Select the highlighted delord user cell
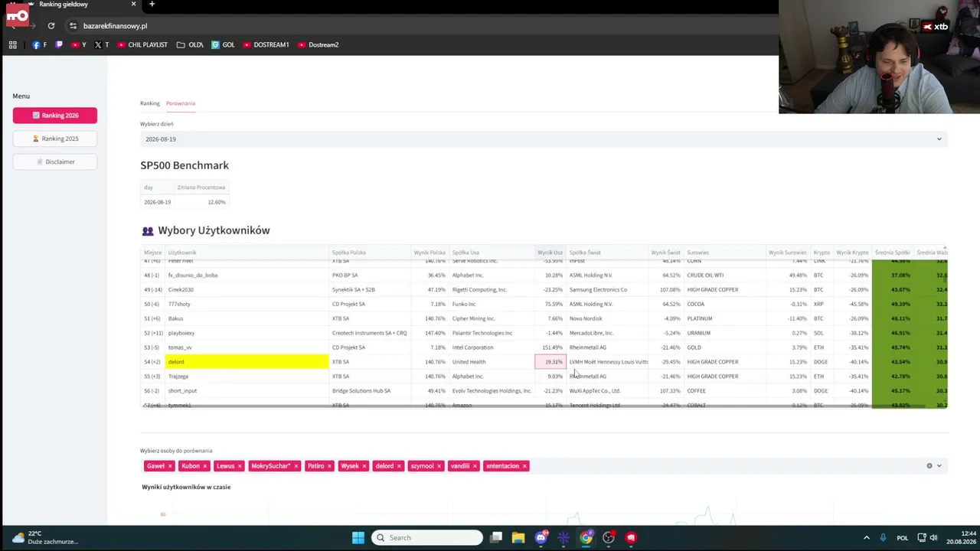980x551 pixels. (x=247, y=362)
